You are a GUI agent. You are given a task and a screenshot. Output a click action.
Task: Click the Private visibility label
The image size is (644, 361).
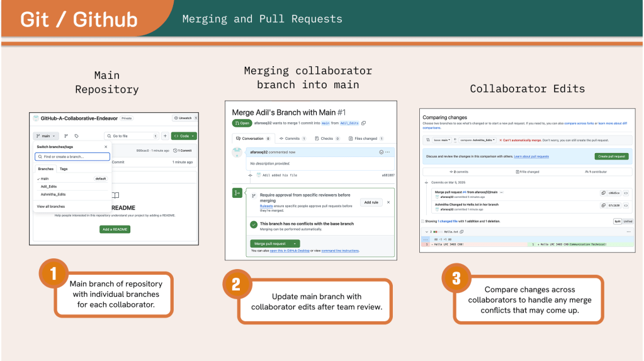pos(127,118)
